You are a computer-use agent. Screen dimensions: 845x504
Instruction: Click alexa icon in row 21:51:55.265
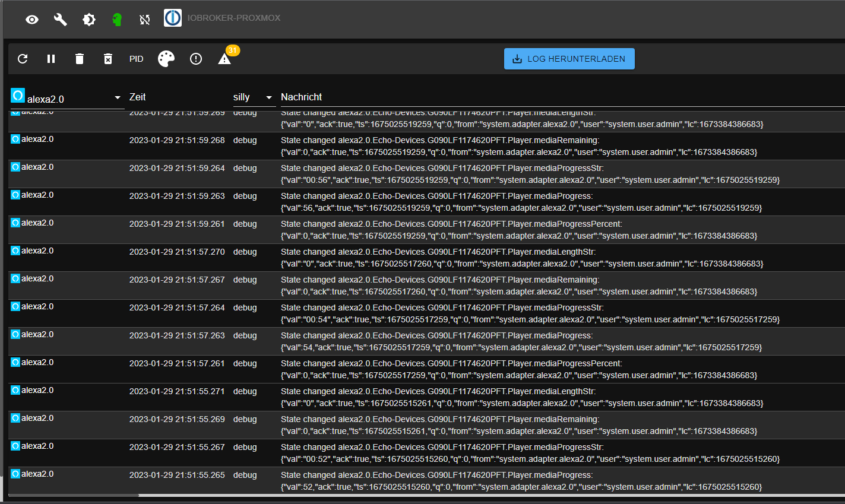15,474
